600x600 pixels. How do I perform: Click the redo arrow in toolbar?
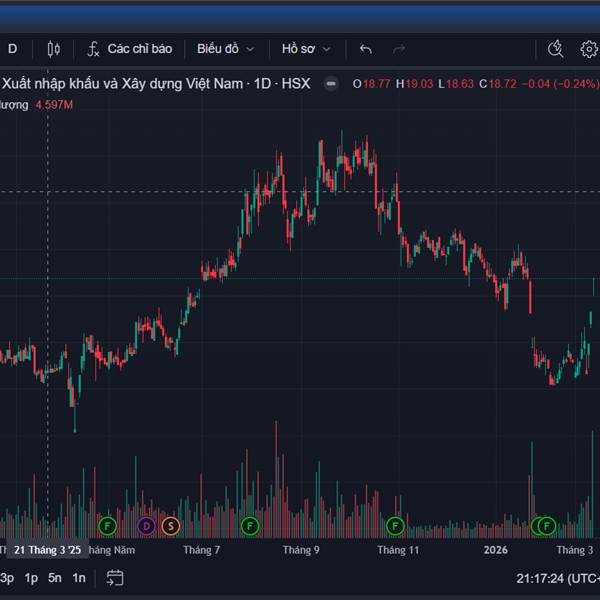399,48
